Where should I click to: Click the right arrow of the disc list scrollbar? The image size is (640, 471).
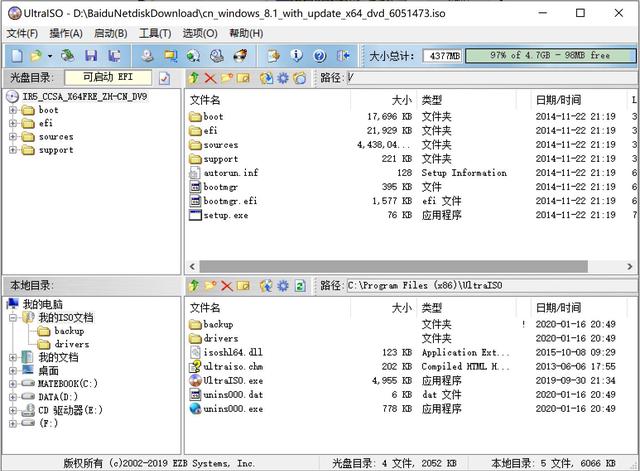click(x=629, y=267)
